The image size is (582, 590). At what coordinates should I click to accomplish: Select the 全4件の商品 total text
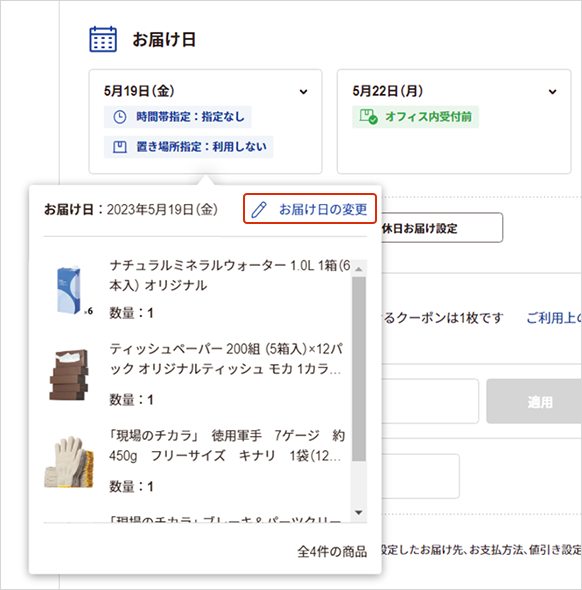(x=332, y=552)
